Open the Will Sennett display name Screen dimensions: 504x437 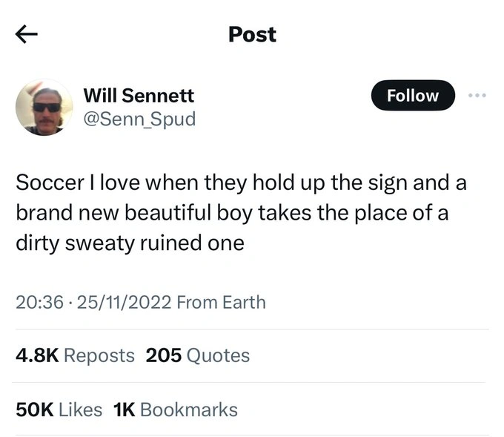click(139, 95)
